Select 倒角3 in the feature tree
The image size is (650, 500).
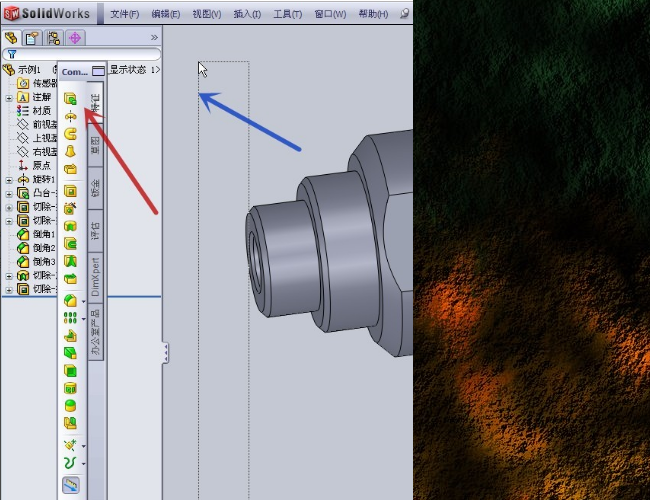[x=36, y=262]
